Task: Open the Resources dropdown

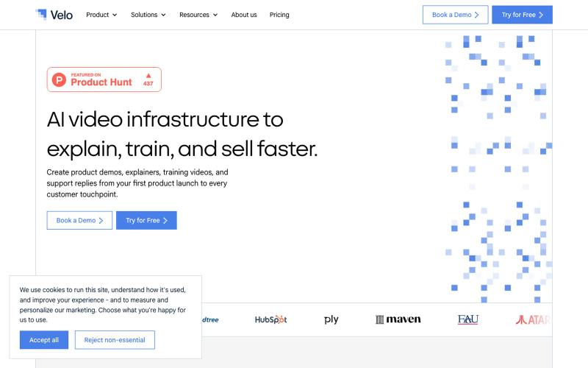Action: point(198,15)
